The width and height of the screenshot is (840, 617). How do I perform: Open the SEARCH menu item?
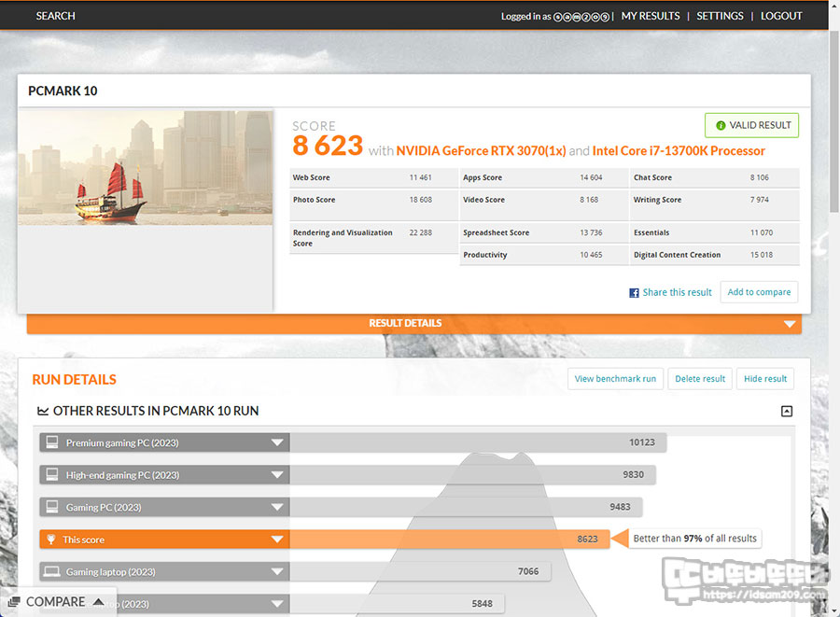click(x=55, y=16)
